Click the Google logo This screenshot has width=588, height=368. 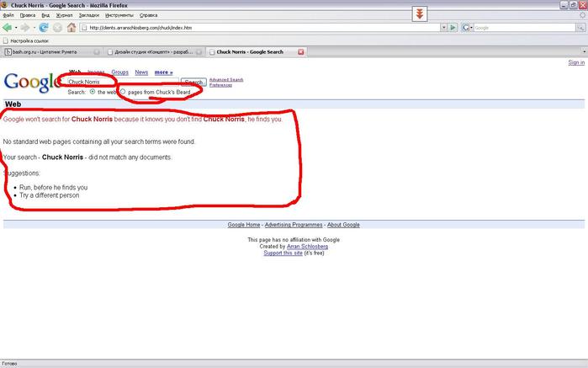(32, 82)
